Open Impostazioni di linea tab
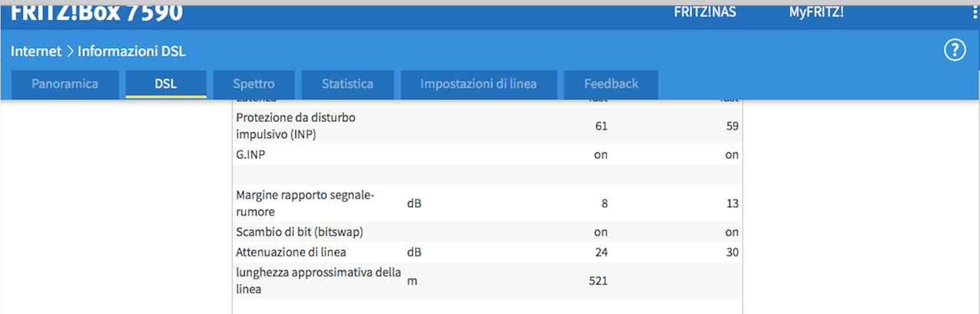980x314 pixels. [x=479, y=84]
